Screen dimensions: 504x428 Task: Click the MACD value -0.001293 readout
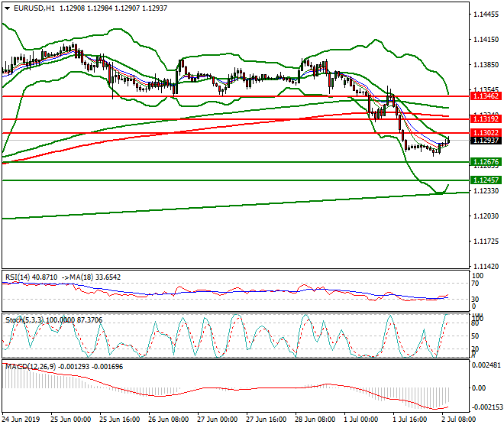(x=74, y=367)
